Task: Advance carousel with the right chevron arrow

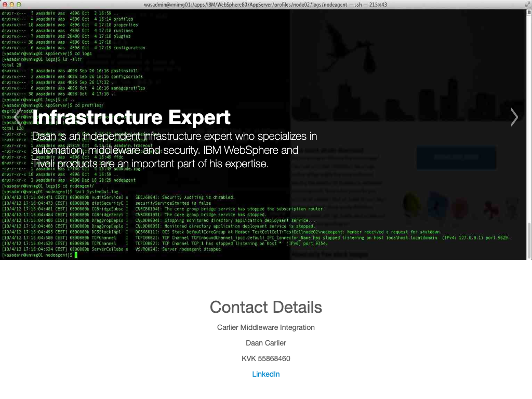Action: 514,117
